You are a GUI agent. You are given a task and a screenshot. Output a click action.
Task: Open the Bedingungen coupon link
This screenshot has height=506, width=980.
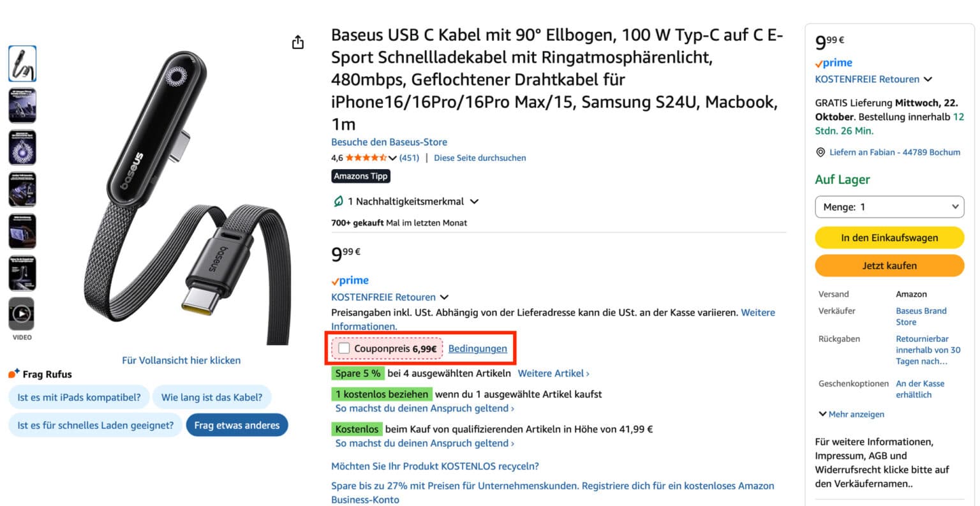(x=477, y=348)
